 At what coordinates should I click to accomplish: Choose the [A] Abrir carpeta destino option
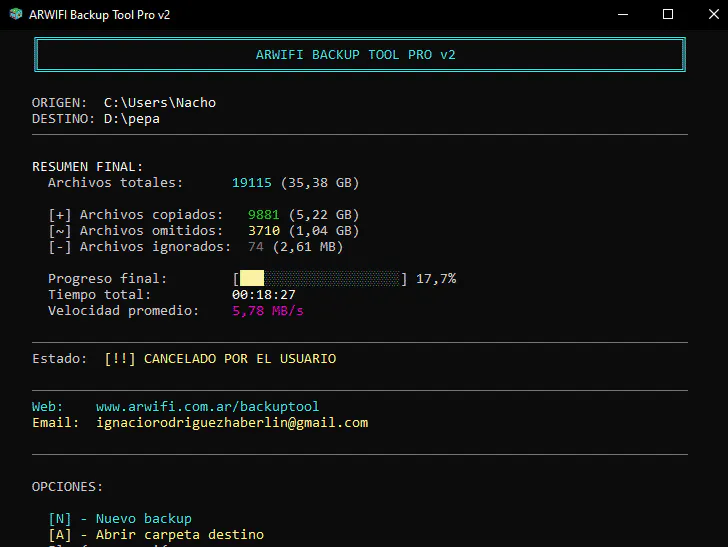pyautogui.click(x=156, y=535)
